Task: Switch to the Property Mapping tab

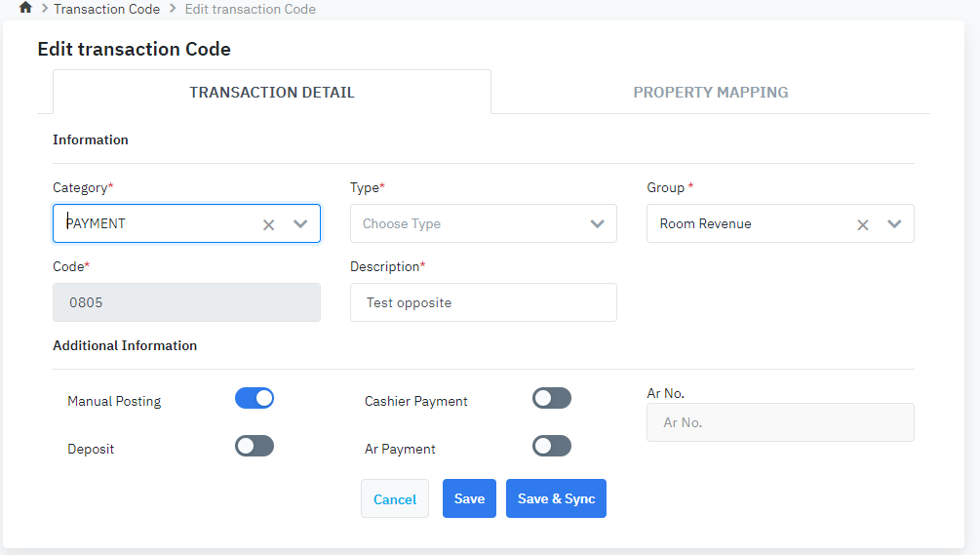Action: (710, 93)
